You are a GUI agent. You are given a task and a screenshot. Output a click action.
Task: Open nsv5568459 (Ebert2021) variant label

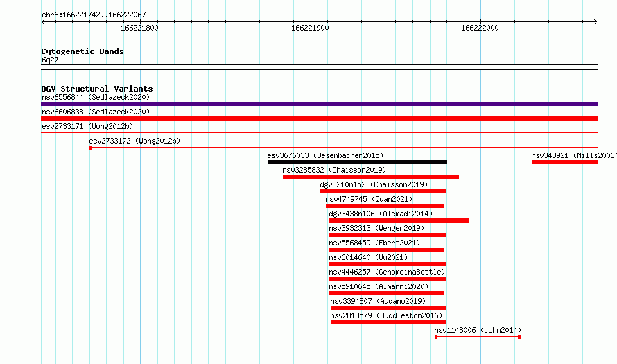[374, 243]
